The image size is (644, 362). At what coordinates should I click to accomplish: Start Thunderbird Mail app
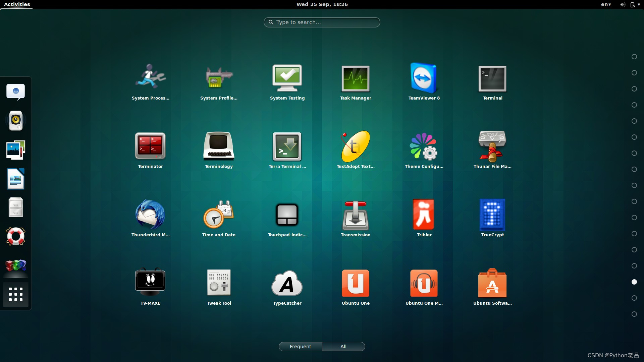click(x=150, y=215)
